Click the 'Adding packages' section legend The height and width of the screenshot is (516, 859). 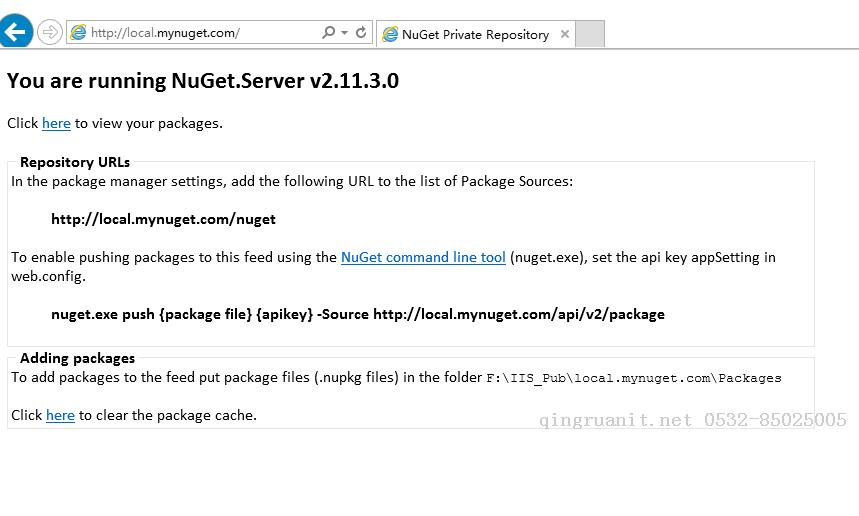click(77, 358)
